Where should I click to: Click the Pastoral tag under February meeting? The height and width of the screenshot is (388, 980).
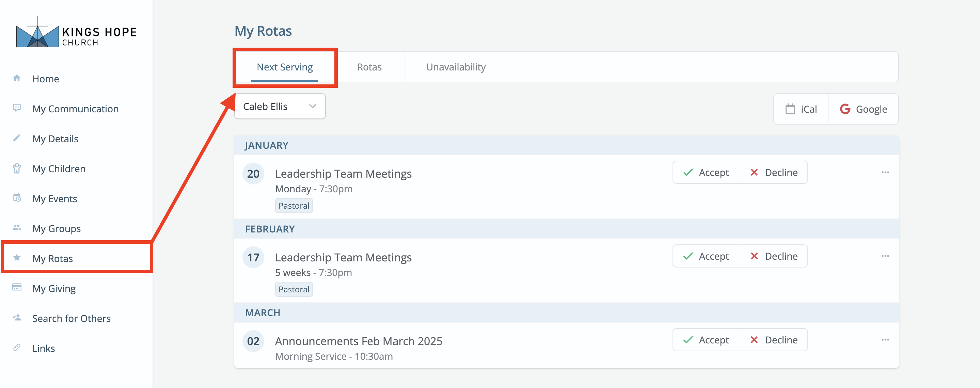[x=294, y=290]
